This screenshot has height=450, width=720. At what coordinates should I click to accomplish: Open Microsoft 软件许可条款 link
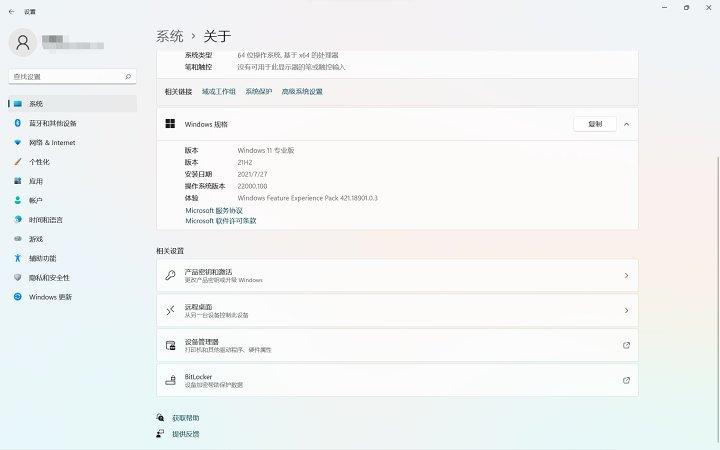click(221, 221)
